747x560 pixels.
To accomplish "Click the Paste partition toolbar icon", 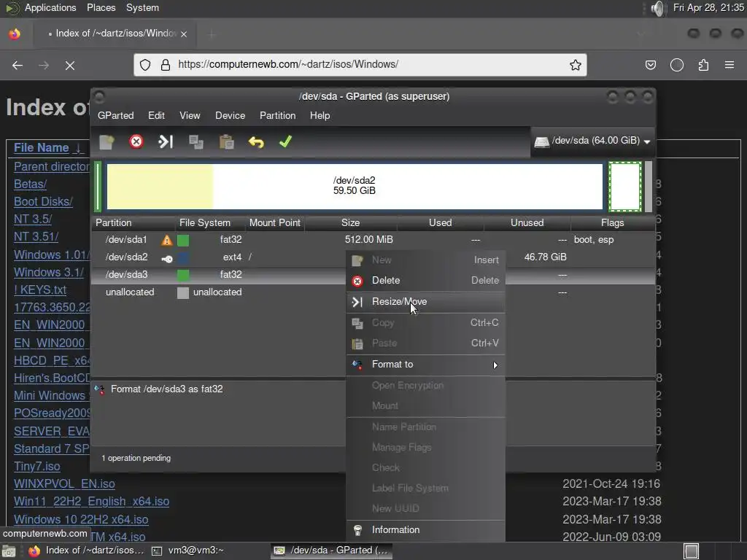I will pos(226,142).
